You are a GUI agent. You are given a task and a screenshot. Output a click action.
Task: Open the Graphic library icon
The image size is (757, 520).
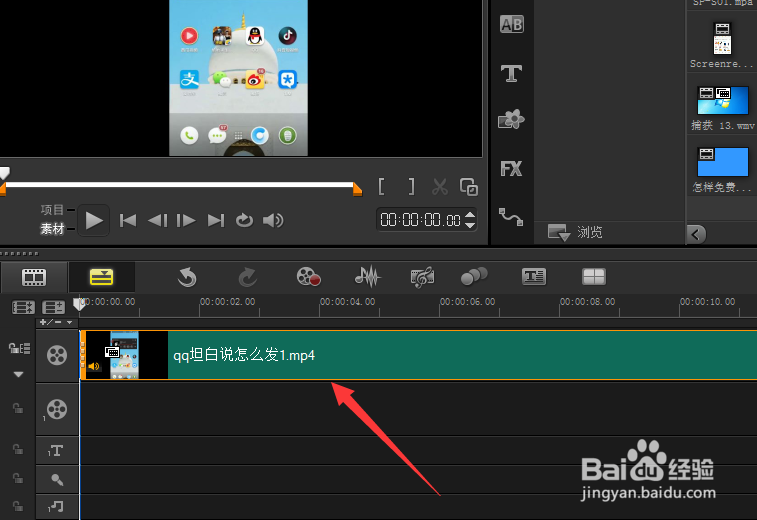coord(511,119)
